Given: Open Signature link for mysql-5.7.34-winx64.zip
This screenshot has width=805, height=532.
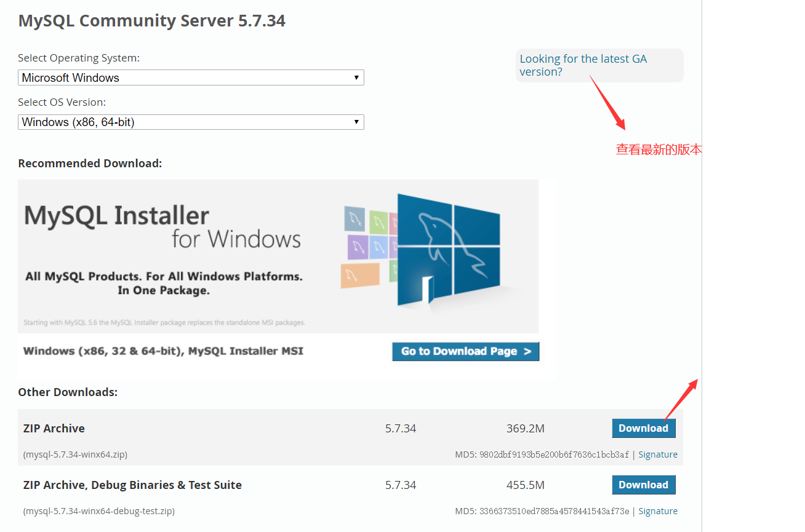Looking at the screenshot, I should 658,455.
